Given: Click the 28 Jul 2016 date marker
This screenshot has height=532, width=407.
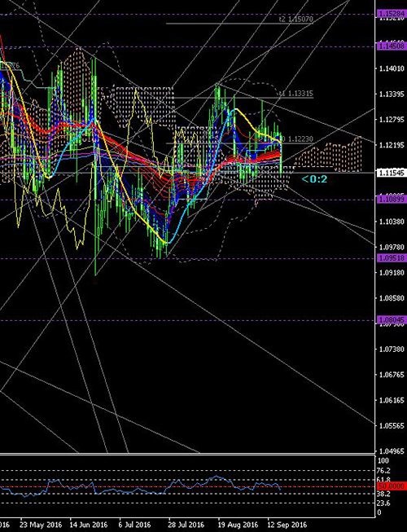Looking at the screenshot, I should tap(186, 525).
